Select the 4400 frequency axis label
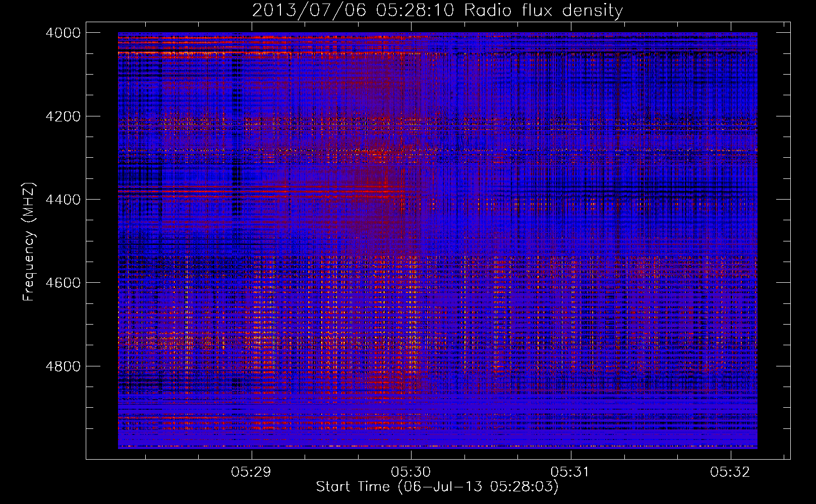 point(63,200)
